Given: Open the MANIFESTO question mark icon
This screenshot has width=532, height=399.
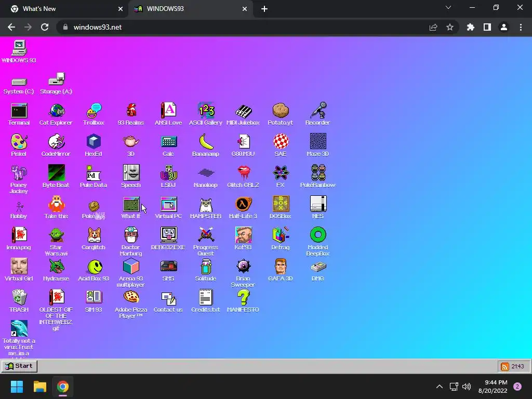Looking at the screenshot, I should 243,298.
